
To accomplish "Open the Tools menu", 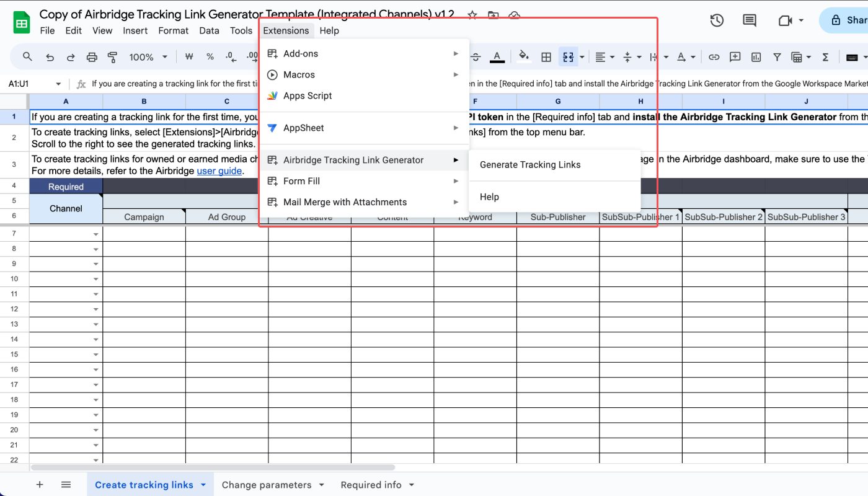I will point(241,30).
